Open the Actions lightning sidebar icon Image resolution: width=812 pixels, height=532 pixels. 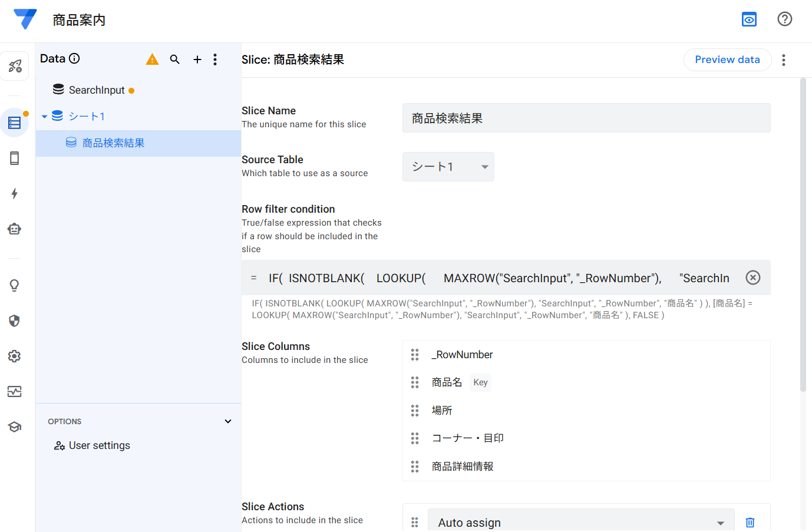click(15, 193)
